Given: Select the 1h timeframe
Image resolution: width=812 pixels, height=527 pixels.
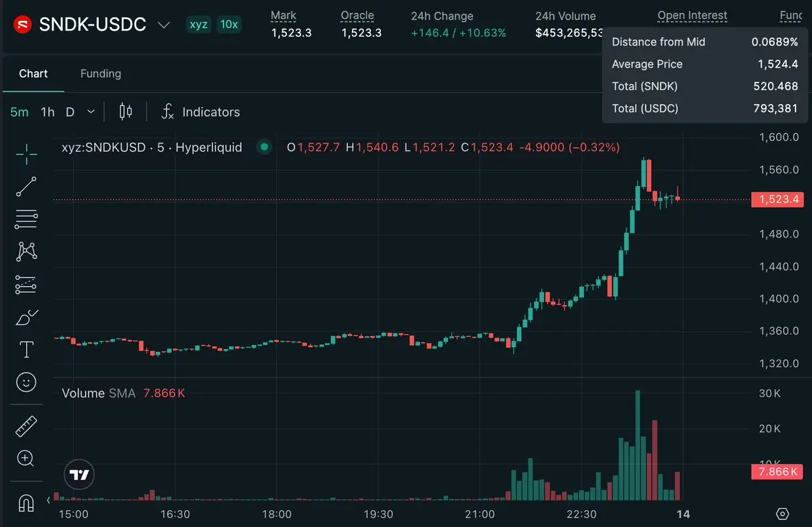Looking at the screenshot, I should (x=47, y=112).
